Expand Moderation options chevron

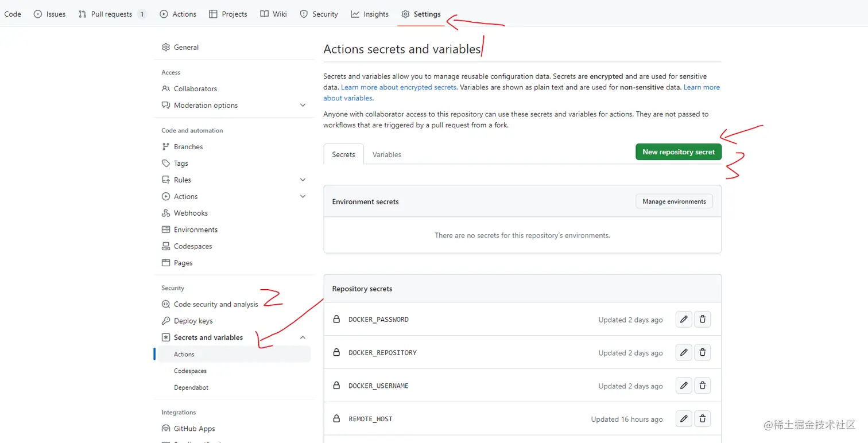pos(303,106)
